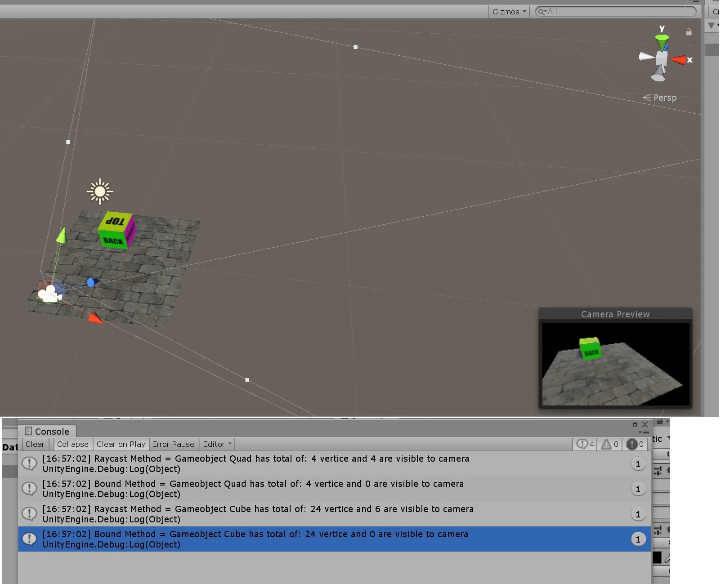Toggle Error Pause option

pyautogui.click(x=173, y=444)
